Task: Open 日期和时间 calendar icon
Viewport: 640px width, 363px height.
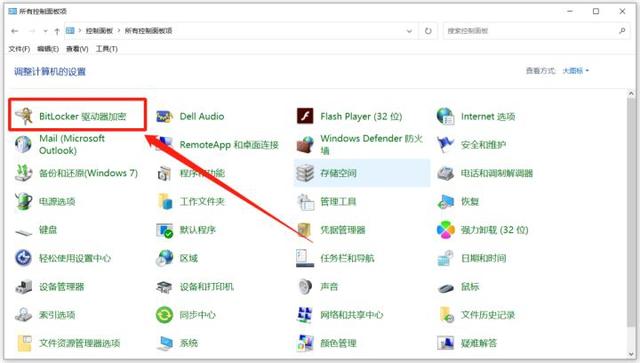Action: coord(445,258)
